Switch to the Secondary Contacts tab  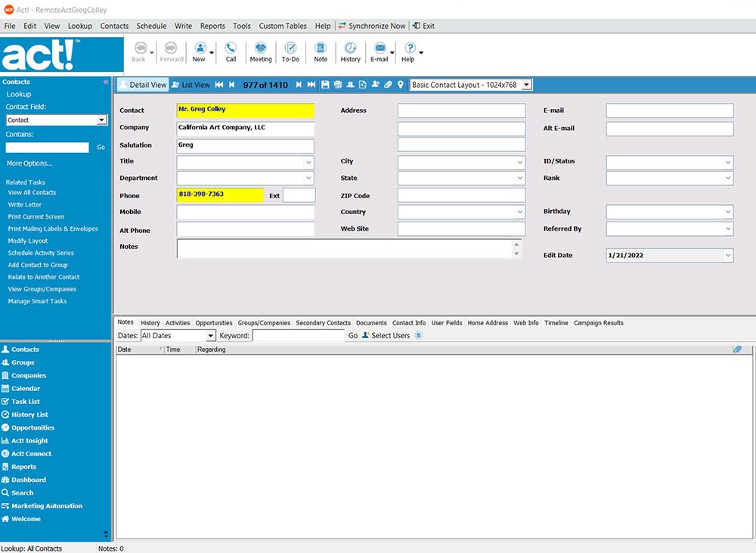click(323, 323)
